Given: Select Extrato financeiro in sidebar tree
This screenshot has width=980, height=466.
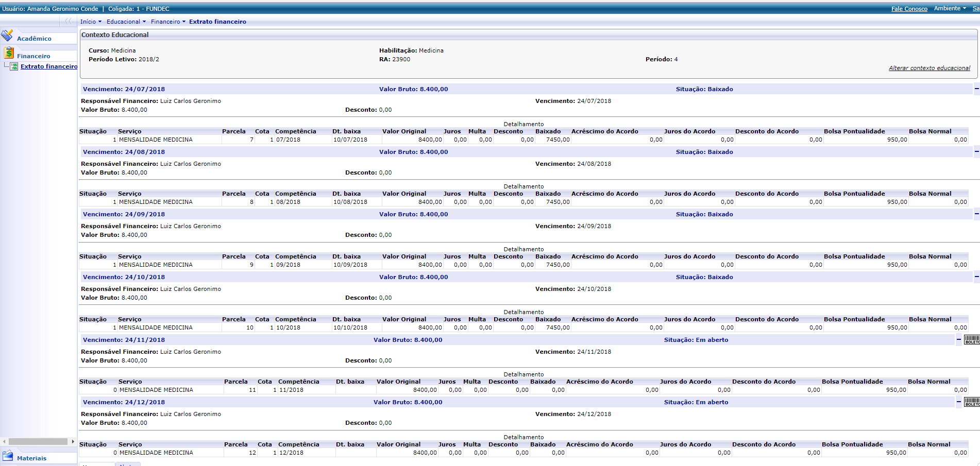Looking at the screenshot, I should 49,66.
